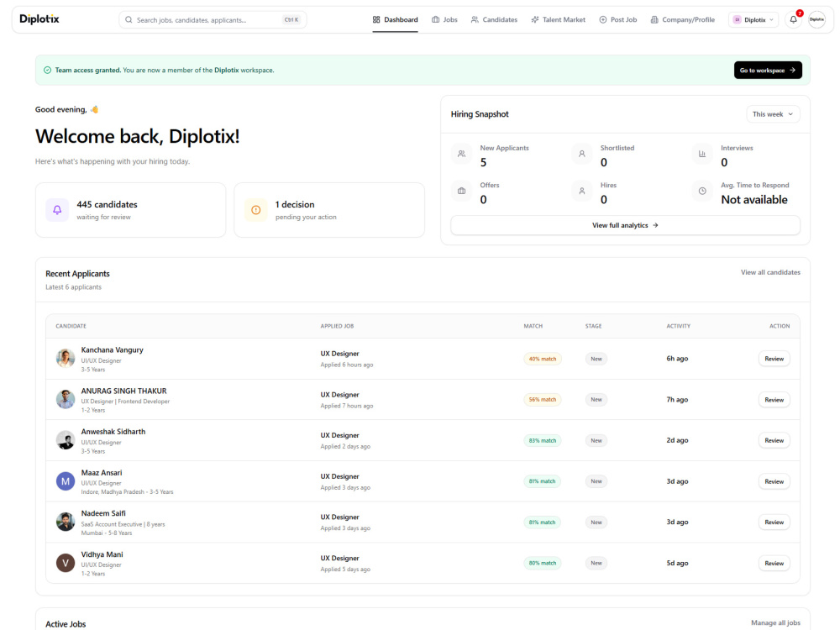Screen dimensions: 840x630
Task: Click the Hires person icon
Action: tap(582, 192)
